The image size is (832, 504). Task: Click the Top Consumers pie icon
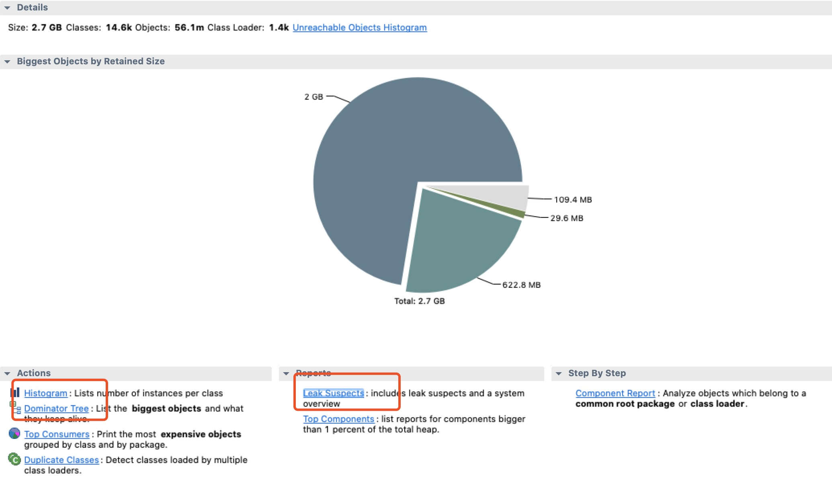coord(14,434)
